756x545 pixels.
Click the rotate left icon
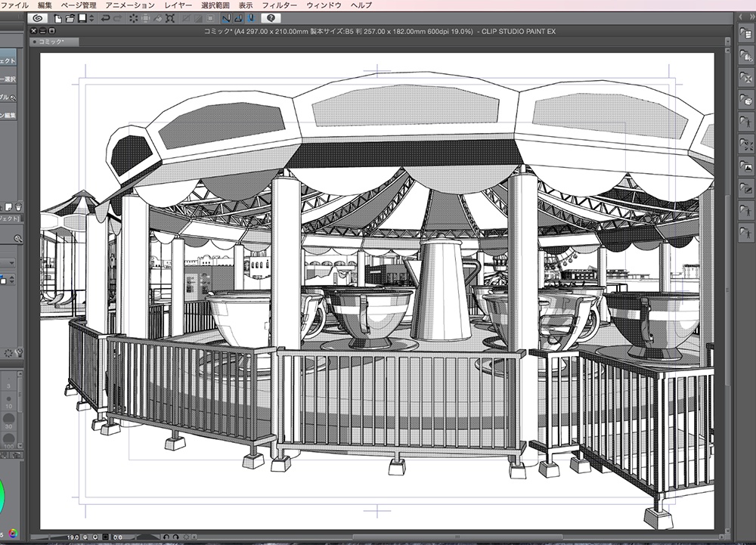(x=166, y=537)
